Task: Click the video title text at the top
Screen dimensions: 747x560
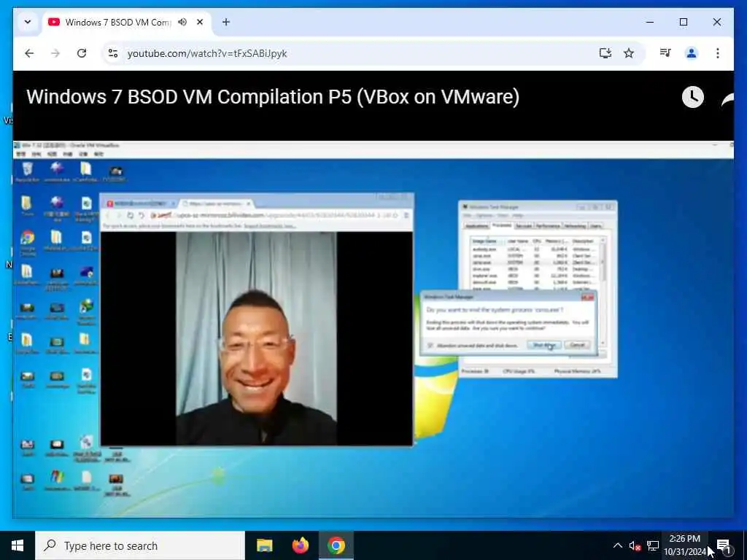Action: point(273,97)
